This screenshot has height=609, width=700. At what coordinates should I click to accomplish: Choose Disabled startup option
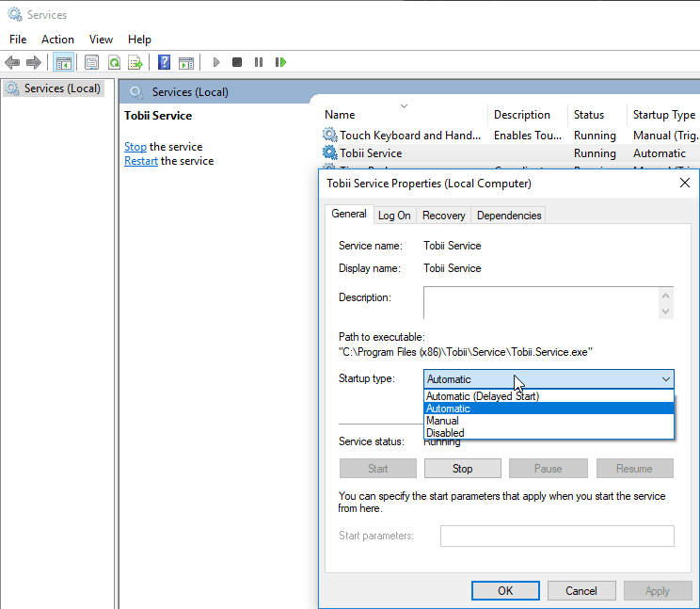click(549, 433)
